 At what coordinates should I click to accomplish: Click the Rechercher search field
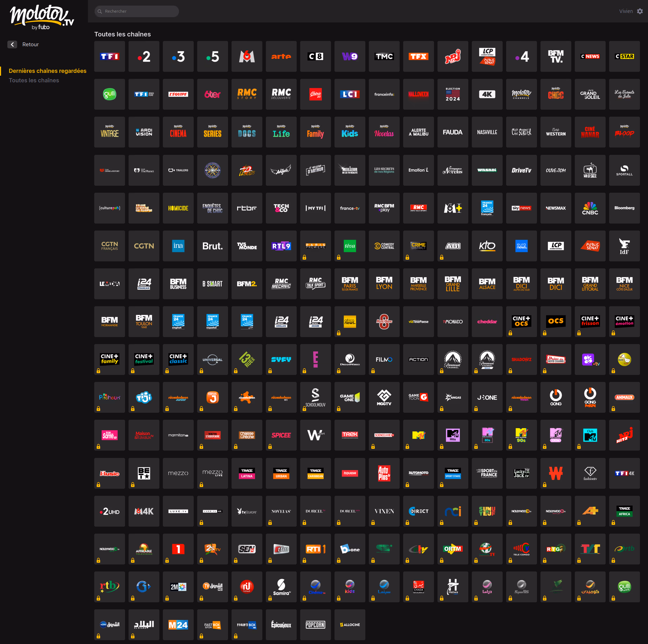click(137, 11)
